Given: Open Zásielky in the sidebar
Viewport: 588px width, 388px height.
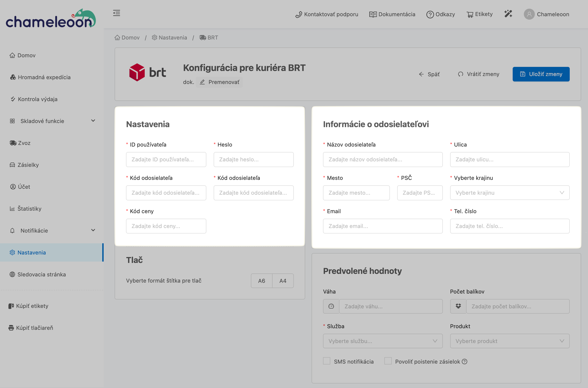Looking at the screenshot, I should pyautogui.click(x=28, y=165).
